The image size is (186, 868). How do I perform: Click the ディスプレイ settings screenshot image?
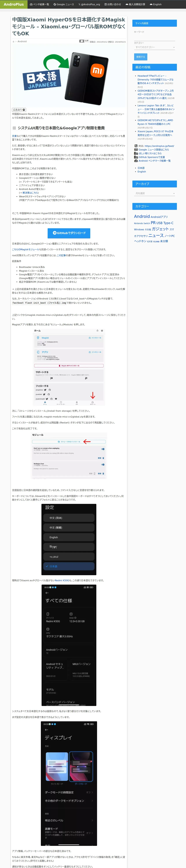point(69,783)
